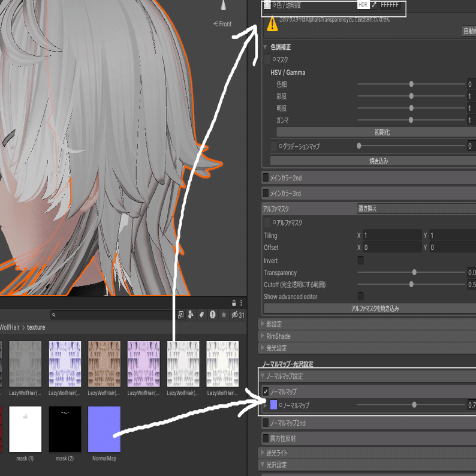
Task: Adjust the 明度 brightness slider
Action: coord(411,108)
